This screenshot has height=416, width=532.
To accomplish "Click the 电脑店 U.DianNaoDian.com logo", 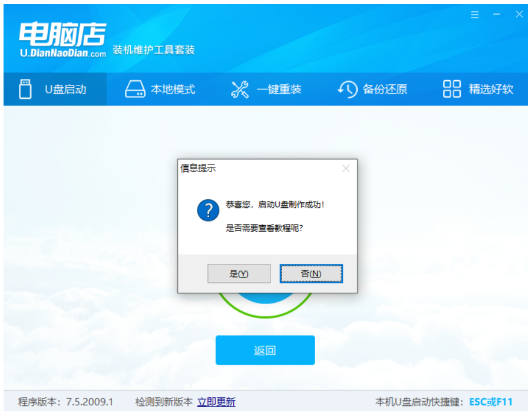I will pyautogui.click(x=63, y=39).
